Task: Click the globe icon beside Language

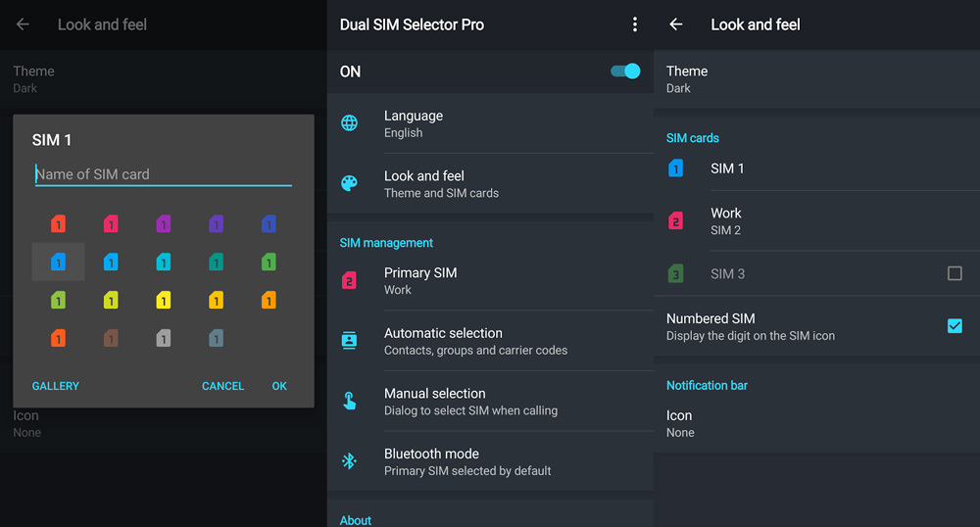Action: [x=349, y=123]
